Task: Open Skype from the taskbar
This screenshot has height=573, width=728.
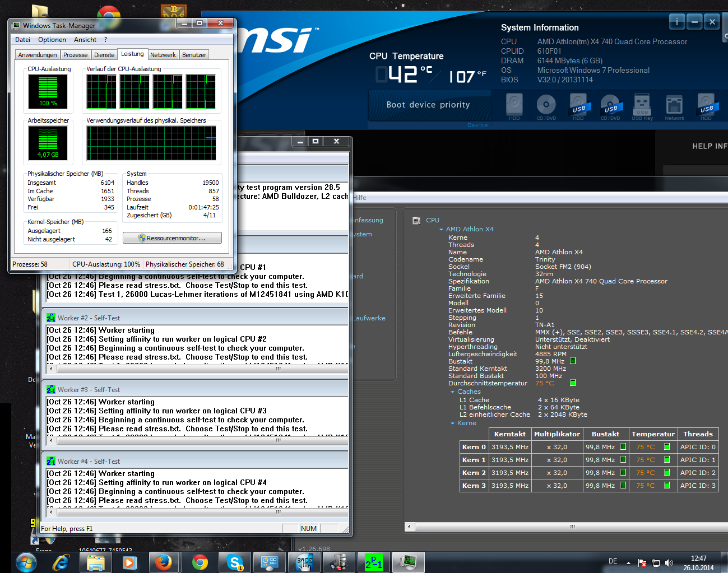Action: (235, 562)
